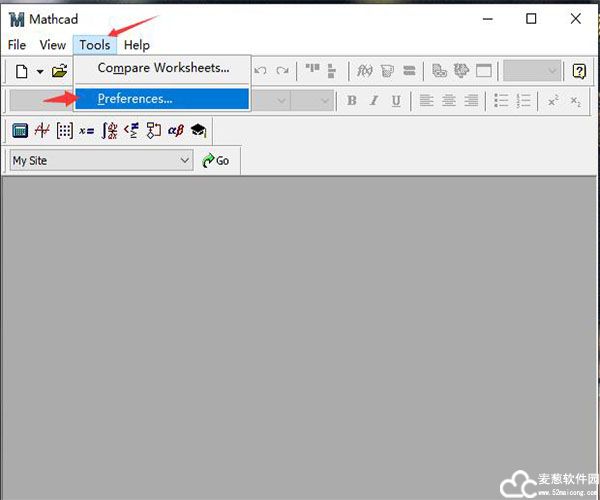
Task: Close the Mathcad window
Action: click(576, 18)
